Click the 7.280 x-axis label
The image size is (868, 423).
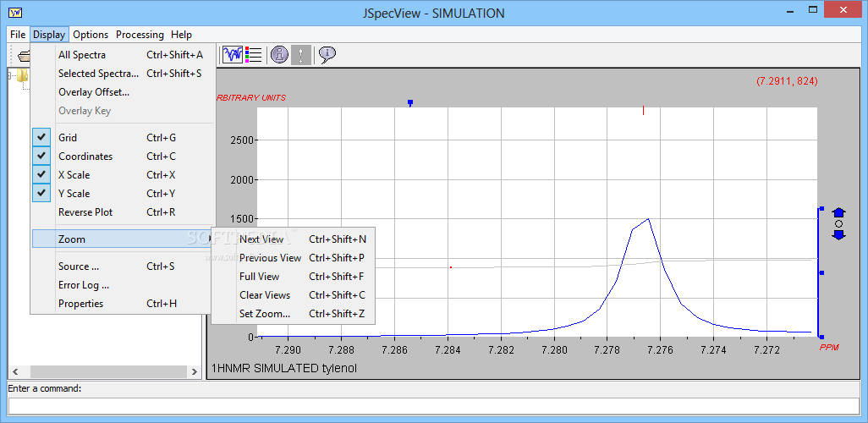pyautogui.click(x=554, y=350)
